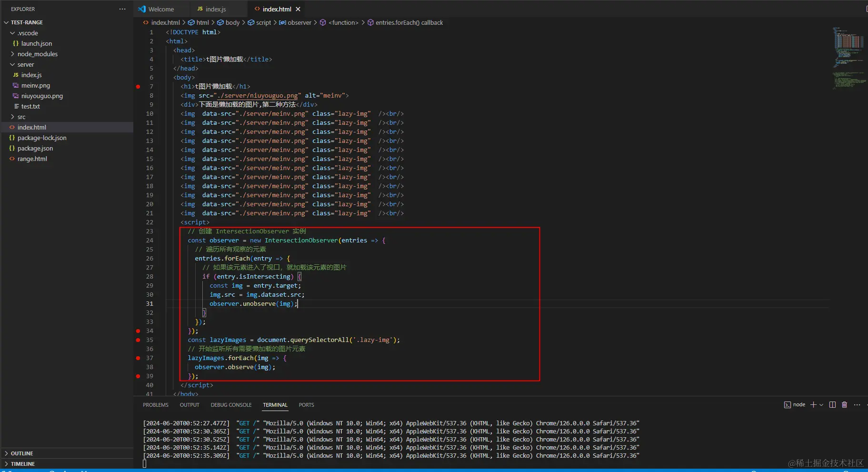Click the 00:52:27.477Z terminal log line
This screenshot has height=472, width=868.
[x=391, y=423]
